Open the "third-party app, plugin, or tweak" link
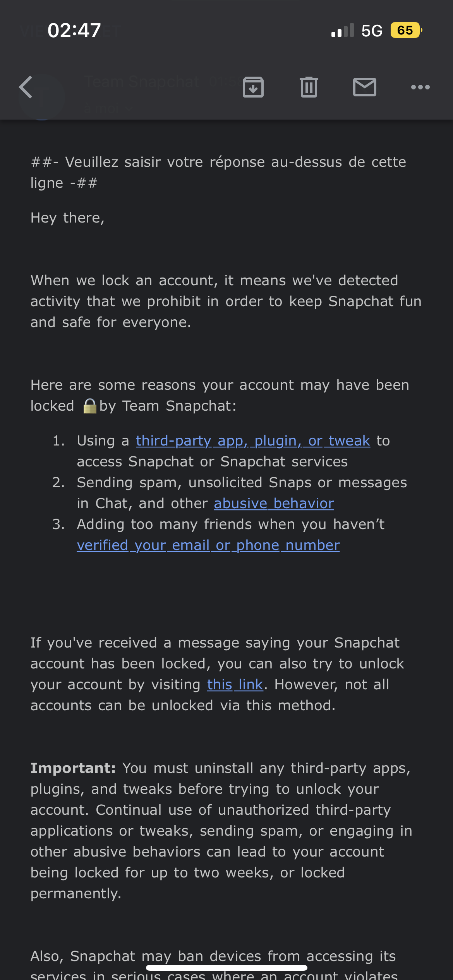 coord(253,441)
